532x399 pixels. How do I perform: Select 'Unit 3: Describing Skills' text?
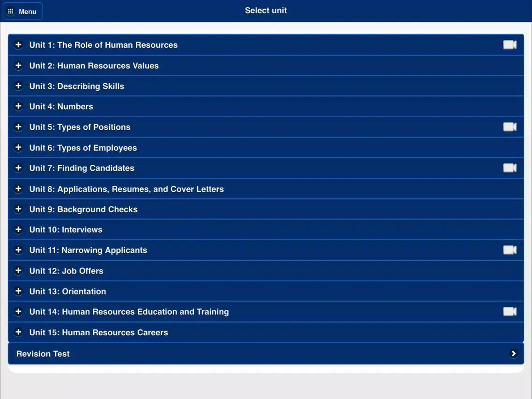(x=77, y=86)
